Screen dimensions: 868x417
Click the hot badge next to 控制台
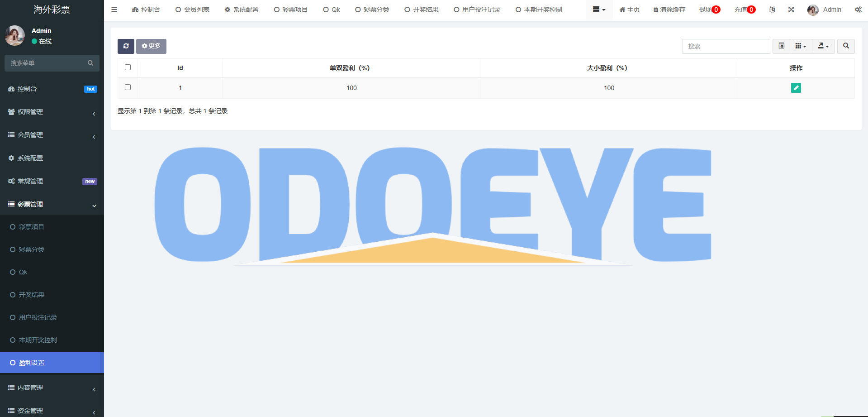pos(90,89)
